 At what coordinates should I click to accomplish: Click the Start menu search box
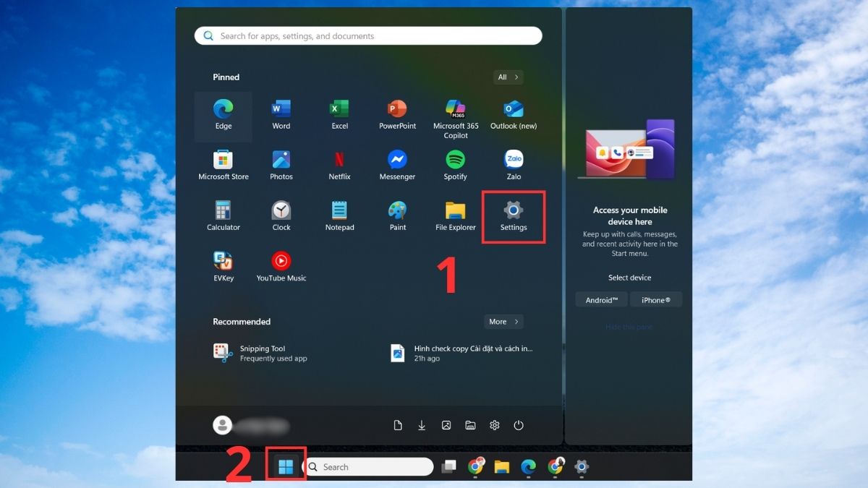click(368, 36)
